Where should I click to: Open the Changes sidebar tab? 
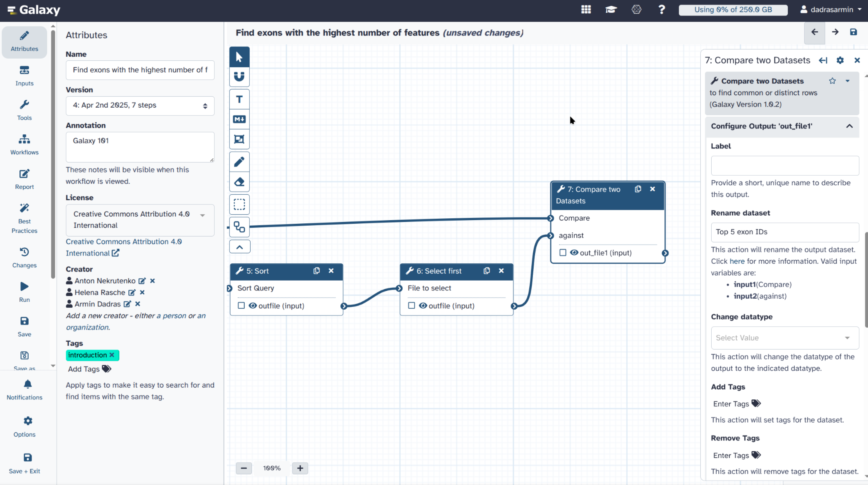point(24,258)
